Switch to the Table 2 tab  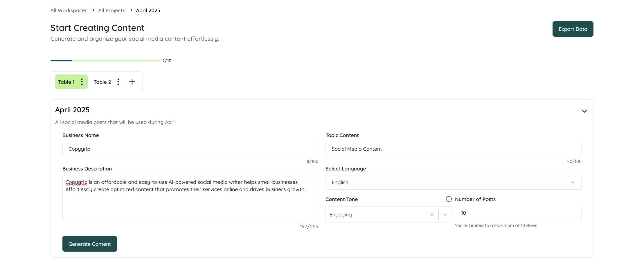pyautogui.click(x=102, y=82)
